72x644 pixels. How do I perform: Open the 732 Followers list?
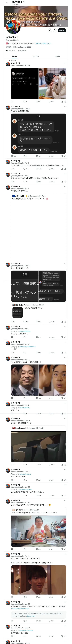(22, 50)
